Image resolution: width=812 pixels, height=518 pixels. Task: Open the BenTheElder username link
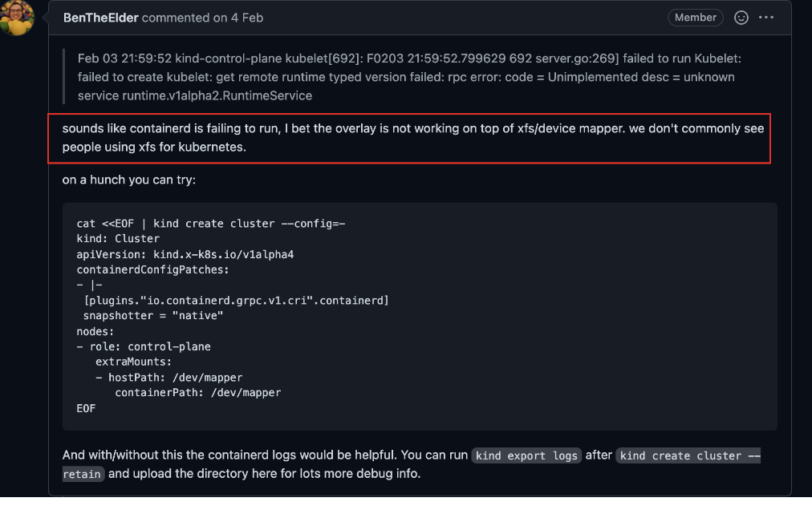[100, 18]
